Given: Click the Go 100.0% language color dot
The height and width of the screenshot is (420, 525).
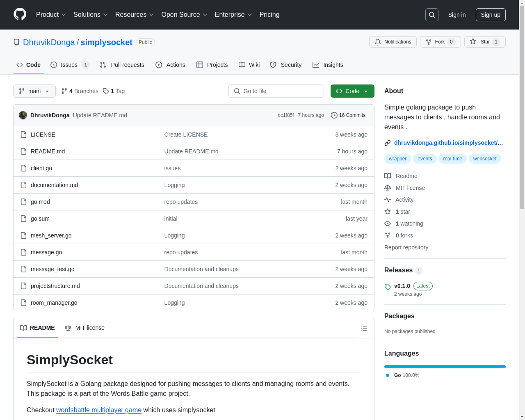Looking at the screenshot, I should click(388, 375).
